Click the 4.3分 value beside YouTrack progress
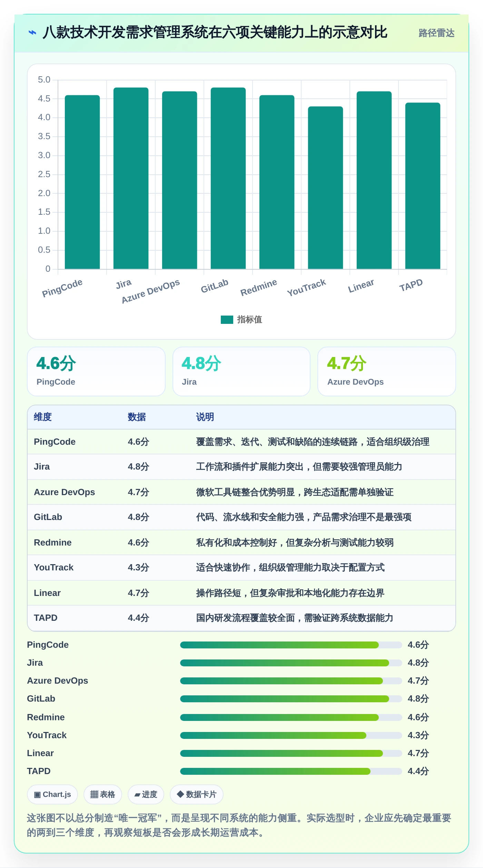Image resolution: width=483 pixels, height=868 pixels. (418, 735)
